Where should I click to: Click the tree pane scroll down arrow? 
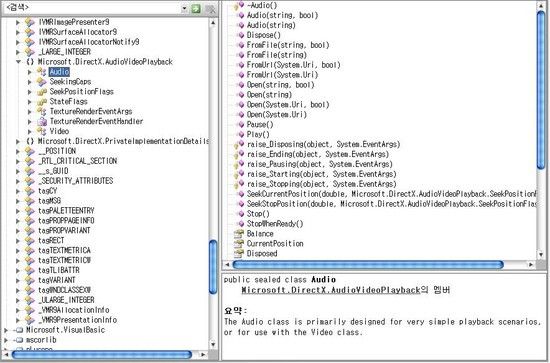point(213,345)
